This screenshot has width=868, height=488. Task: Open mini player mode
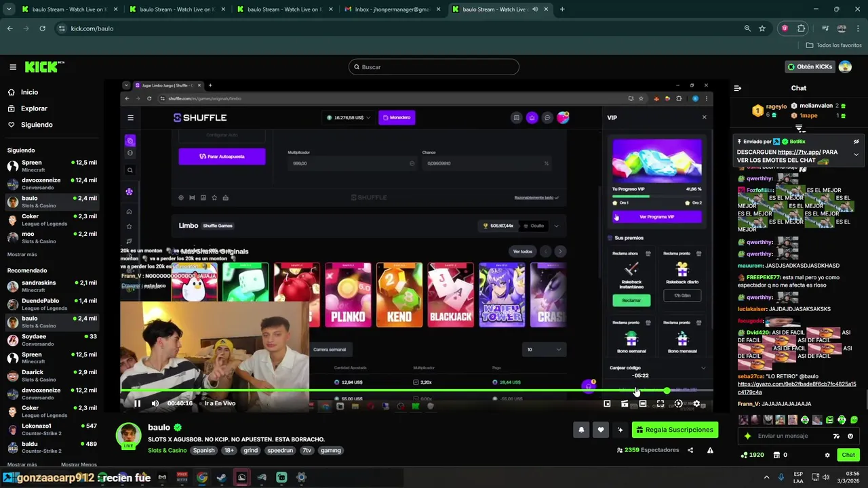pyautogui.click(x=607, y=404)
